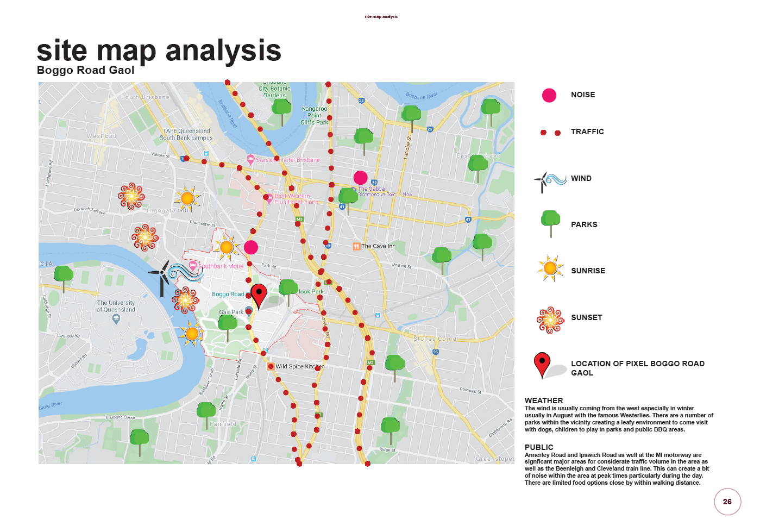The height and width of the screenshot is (532, 760).
Task: Click the TRAFFIC red dots legend icon
Action: coord(550,133)
